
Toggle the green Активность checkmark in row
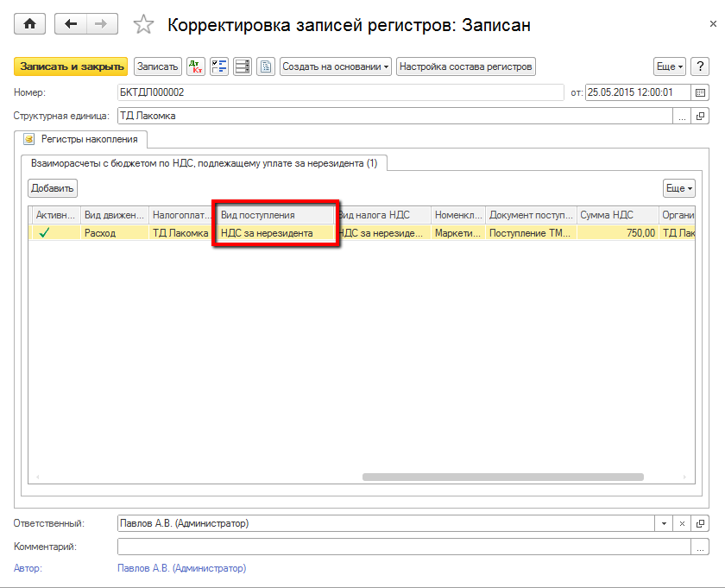(44, 232)
